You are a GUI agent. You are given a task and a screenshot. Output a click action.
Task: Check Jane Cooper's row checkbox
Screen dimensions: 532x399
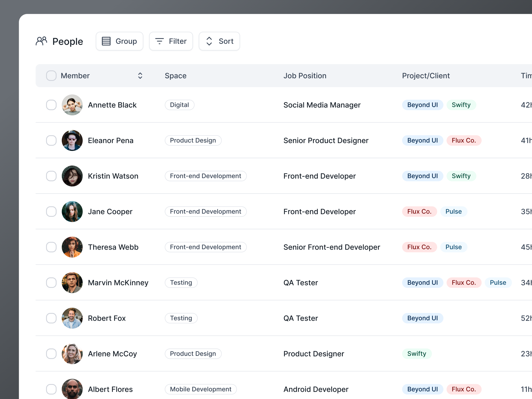51,211
